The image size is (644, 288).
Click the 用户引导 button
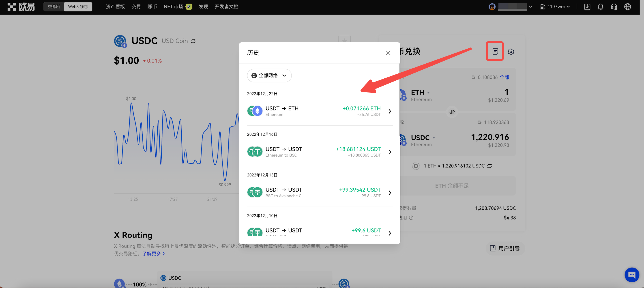[x=505, y=248]
